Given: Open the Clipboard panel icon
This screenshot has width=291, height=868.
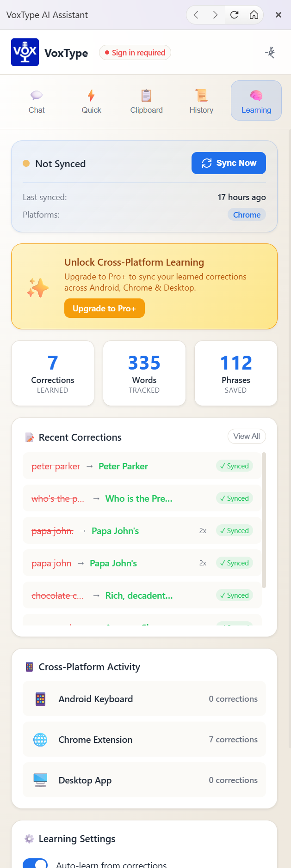Looking at the screenshot, I should [146, 95].
